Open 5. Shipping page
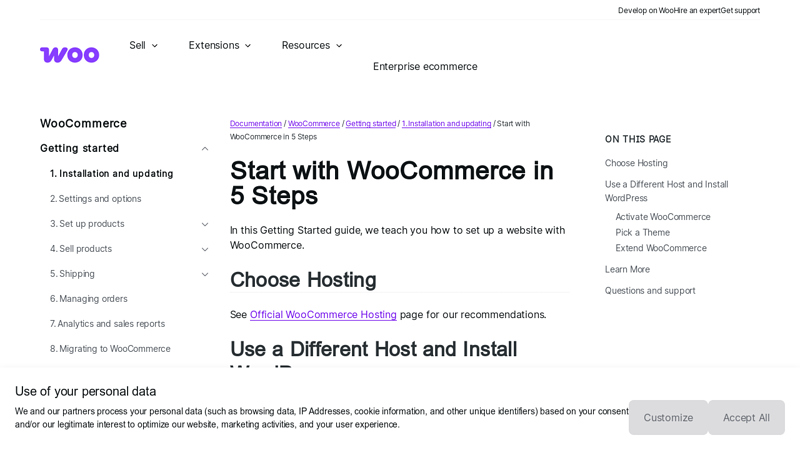Image resolution: width=800 pixels, height=450 pixels. point(72,273)
